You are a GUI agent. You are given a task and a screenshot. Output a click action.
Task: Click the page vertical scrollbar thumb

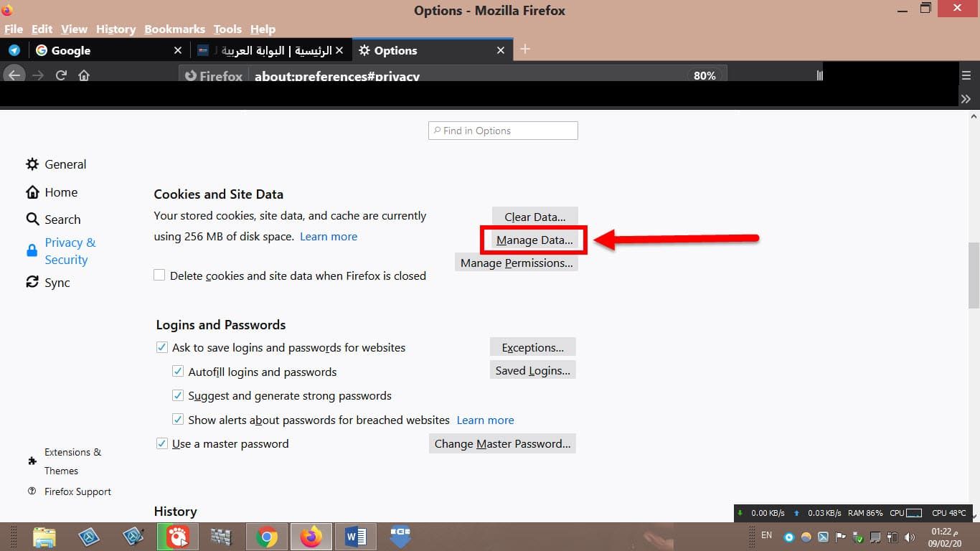pos(974,276)
